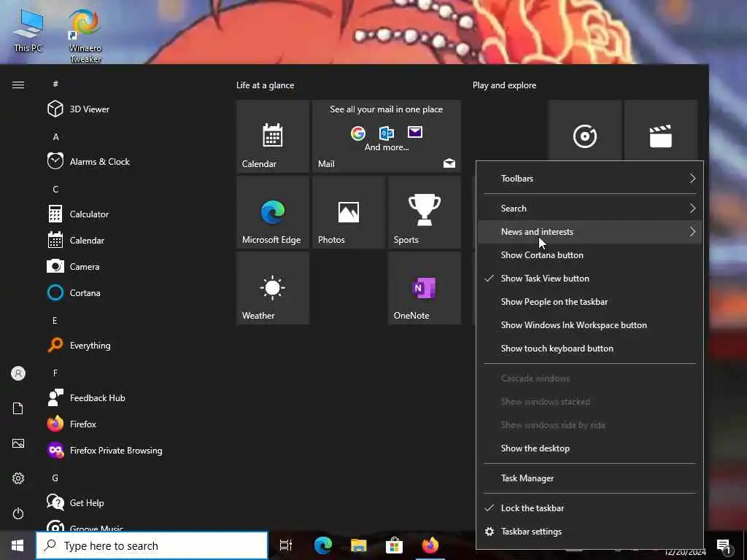Click the Play and explore heading
The height and width of the screenshot is (560, 747).
pos(505,85)
